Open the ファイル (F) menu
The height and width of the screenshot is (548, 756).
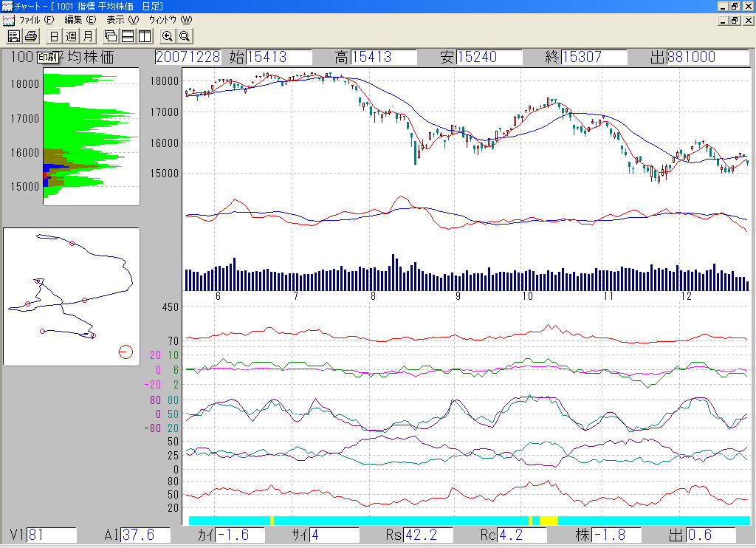pyautogui.click(x=37, y=20)
